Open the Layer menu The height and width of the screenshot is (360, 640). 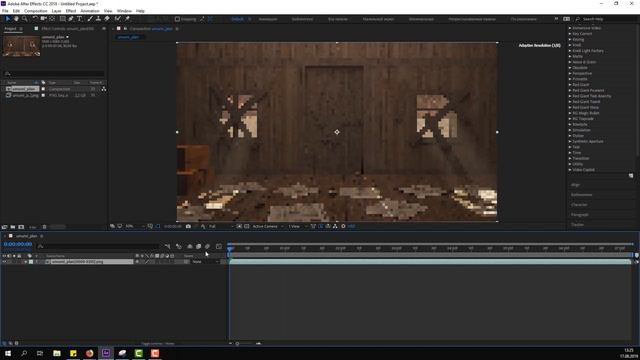57,11
